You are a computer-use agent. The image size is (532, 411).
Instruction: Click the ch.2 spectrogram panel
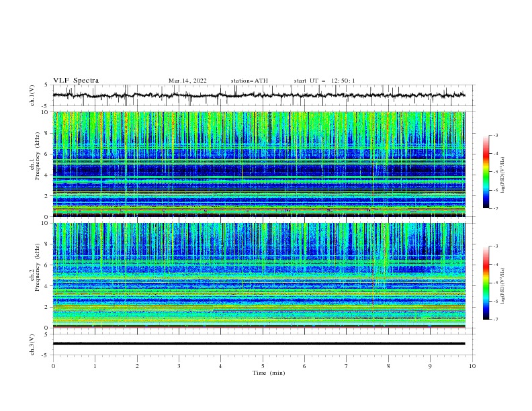coord(259,275)
